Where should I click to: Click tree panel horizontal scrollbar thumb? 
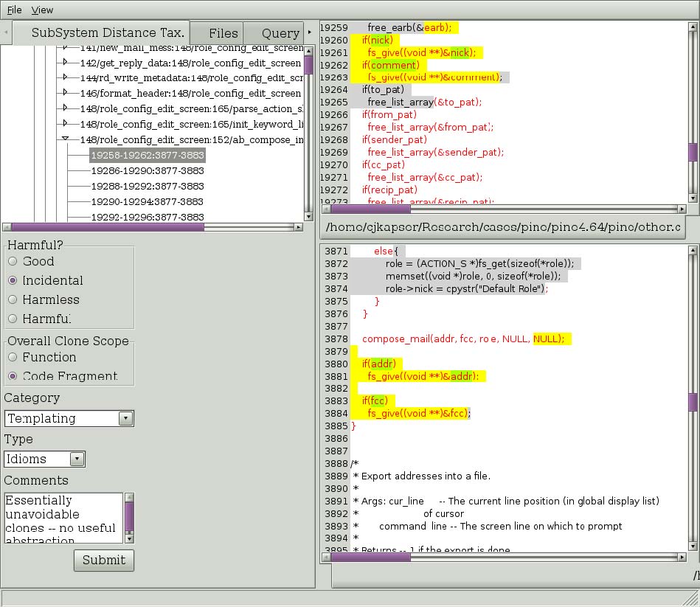108,227
